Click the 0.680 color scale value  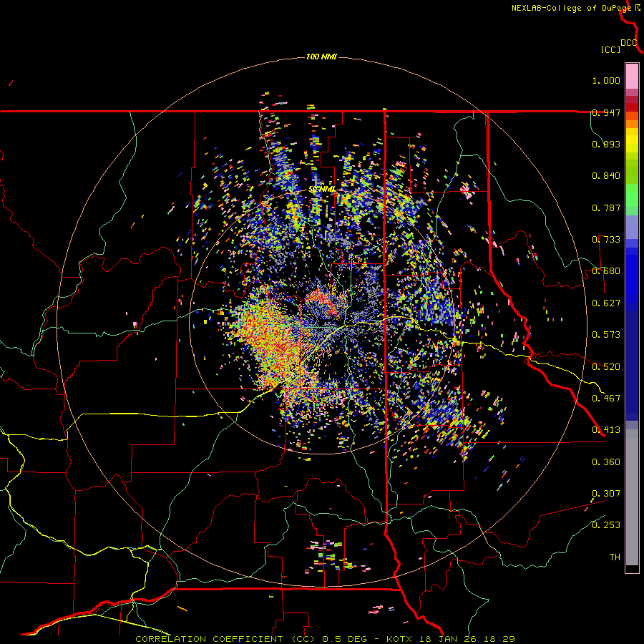coord(606,271)
